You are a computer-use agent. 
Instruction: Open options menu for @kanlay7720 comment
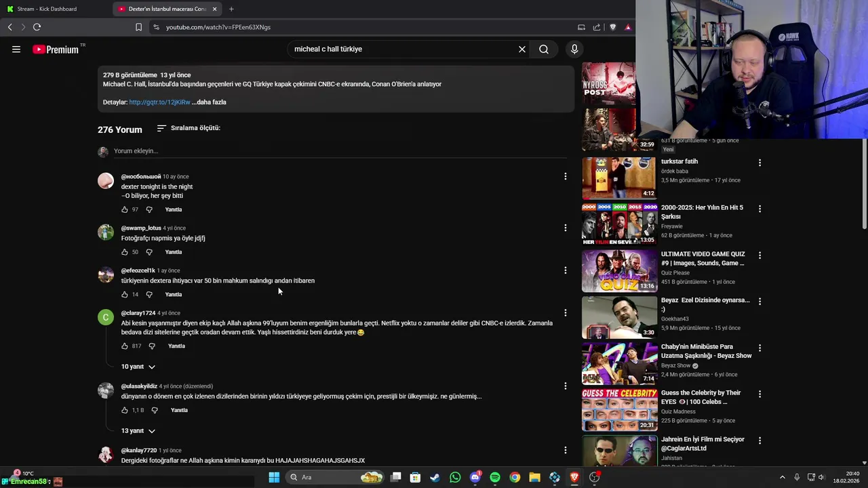[565, 450]
